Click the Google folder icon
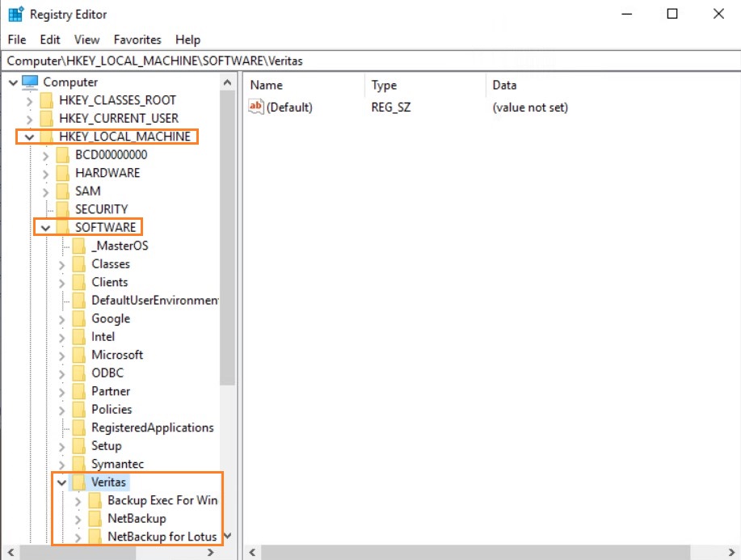Screen dimensions: 741x560 click(x=79, y=318)
